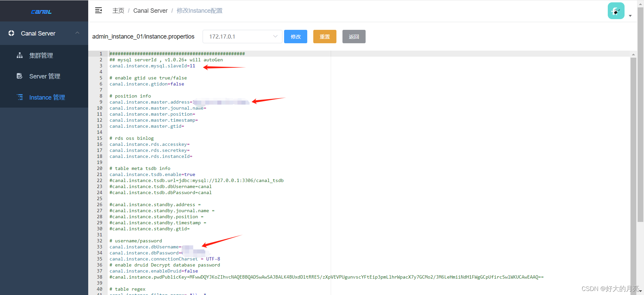This screenshot has height=295, width=644.
Task: Click the blue 修改 button
Action: pyautogui.click(x=296, y=37)
